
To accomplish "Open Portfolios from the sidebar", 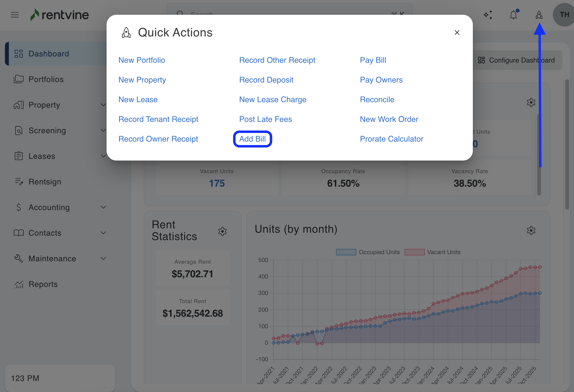I will 46,79.
